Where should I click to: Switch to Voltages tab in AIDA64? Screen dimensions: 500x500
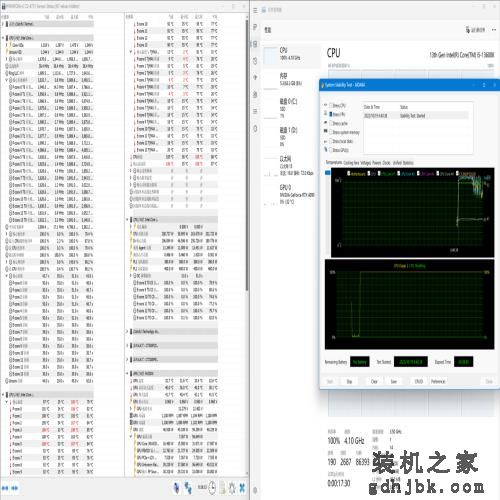coord(365,163)
